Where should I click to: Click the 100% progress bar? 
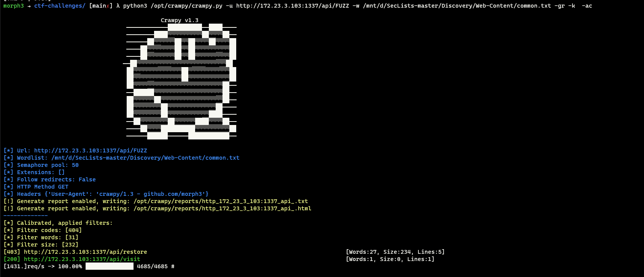110,266
